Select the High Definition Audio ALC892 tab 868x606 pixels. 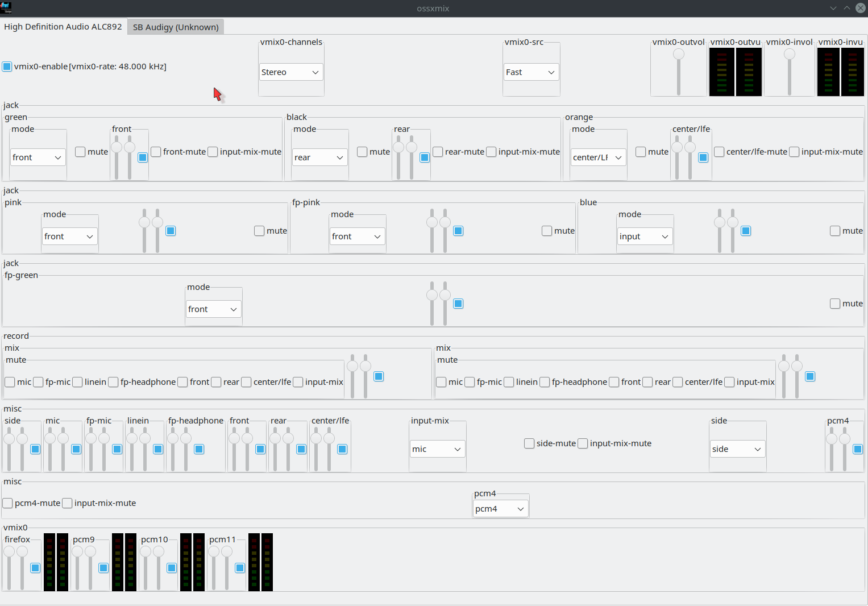pos(63,27)
